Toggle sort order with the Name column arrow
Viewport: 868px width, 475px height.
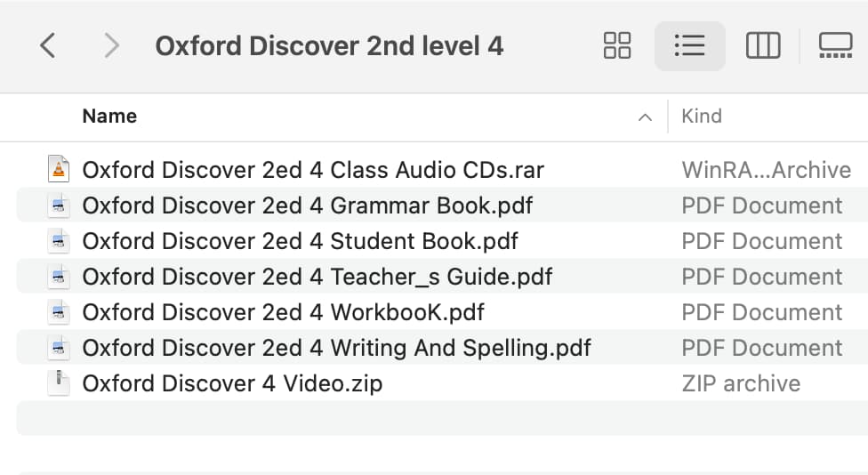[x=645, y=117]
